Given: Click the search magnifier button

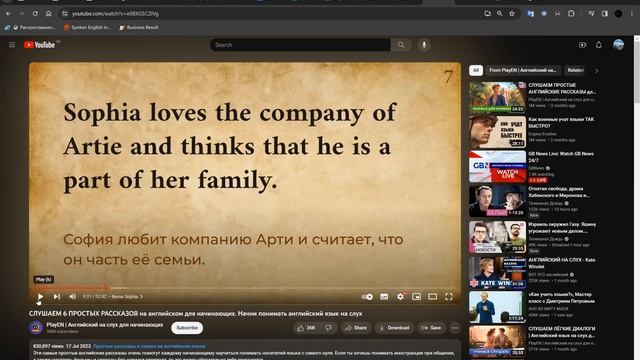Looking at the screenshot, I should tap(401, 45).
